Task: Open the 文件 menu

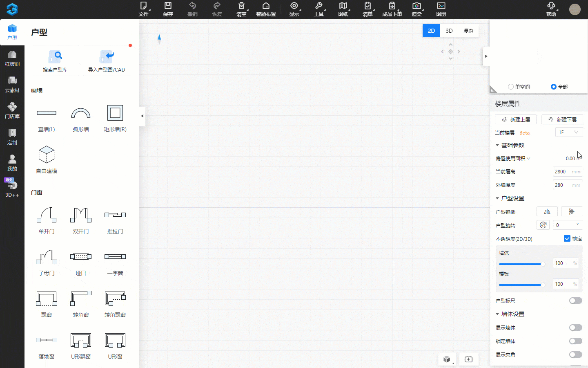Action: [x=144, y=9]
